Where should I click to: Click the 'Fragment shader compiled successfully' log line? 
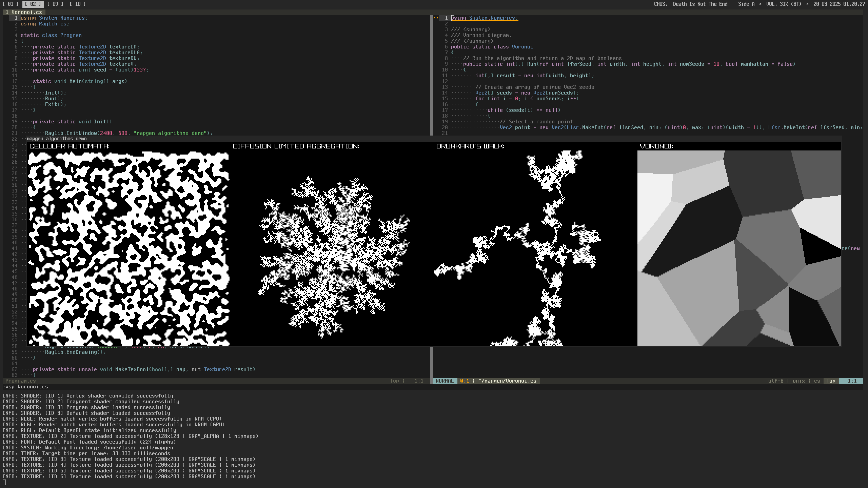[x=91, y=402]
